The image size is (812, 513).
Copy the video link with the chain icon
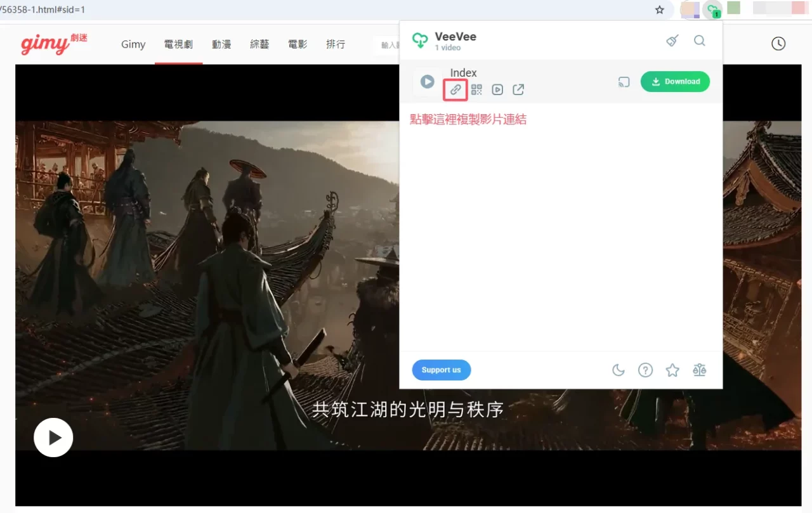pos(454,89)
